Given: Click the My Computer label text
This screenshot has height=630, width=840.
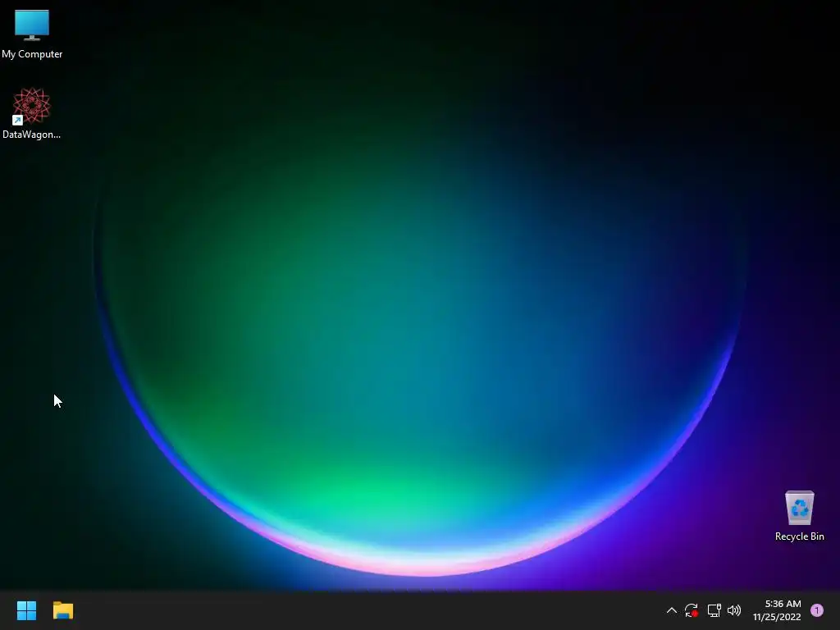Looking at the screenshot, I should (x=32, y=54).
